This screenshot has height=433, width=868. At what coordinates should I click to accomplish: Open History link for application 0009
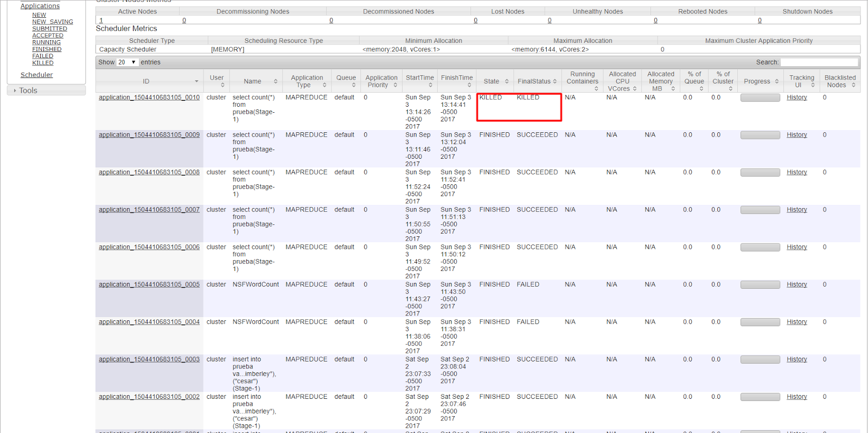coord(797,135)
